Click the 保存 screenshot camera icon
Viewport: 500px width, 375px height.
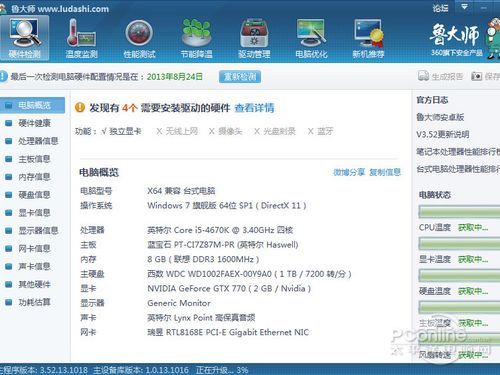coord(476,76)
